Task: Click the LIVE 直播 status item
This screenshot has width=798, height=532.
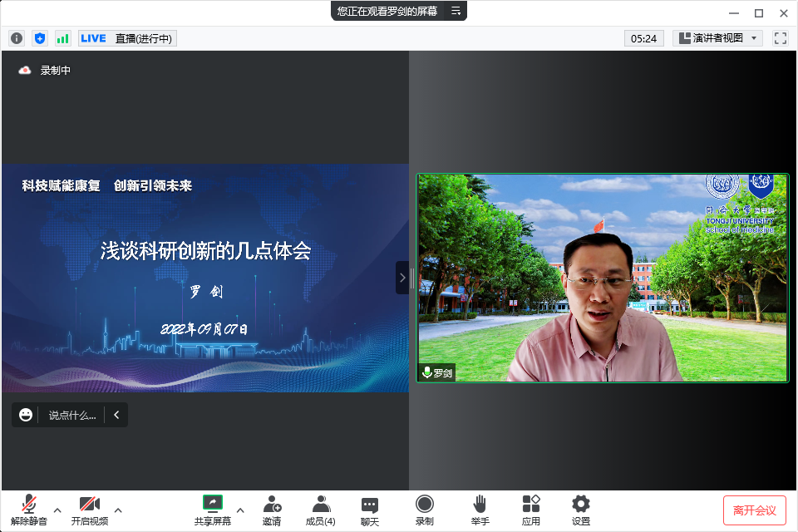Action: coord(127,38)
